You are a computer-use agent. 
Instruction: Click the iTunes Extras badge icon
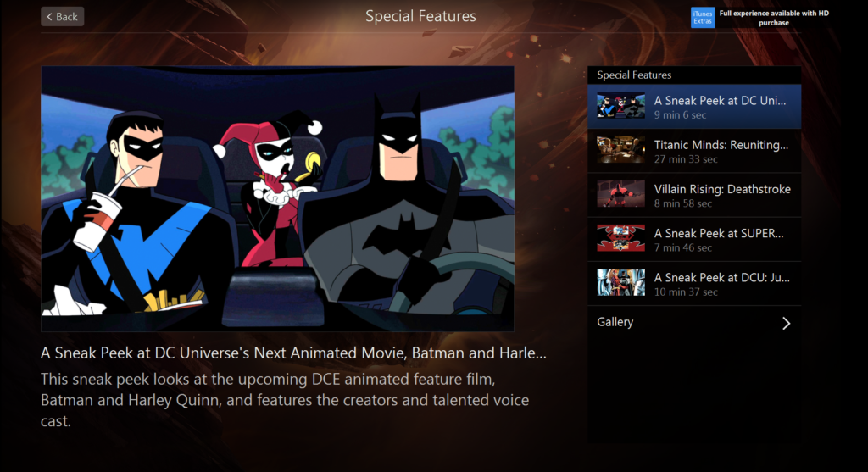(703, 17)
